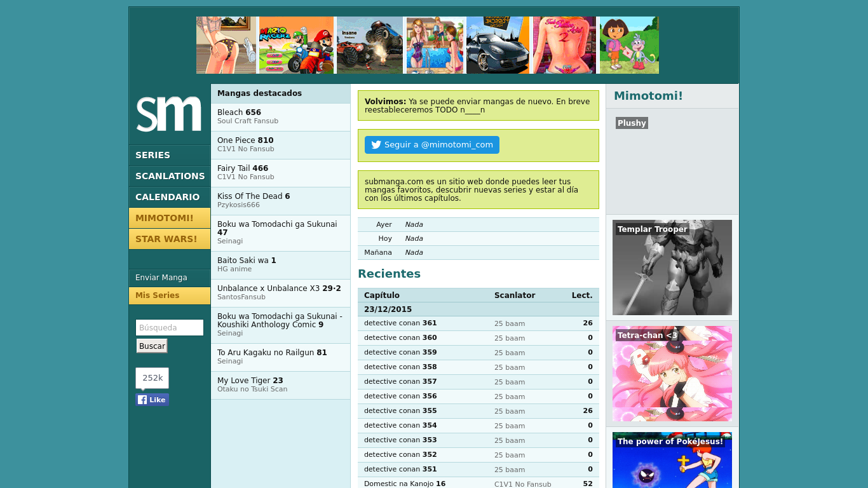The image size is (868, 488).
Task: Click the Recientes heading
Action: click(x=389, y=274)
